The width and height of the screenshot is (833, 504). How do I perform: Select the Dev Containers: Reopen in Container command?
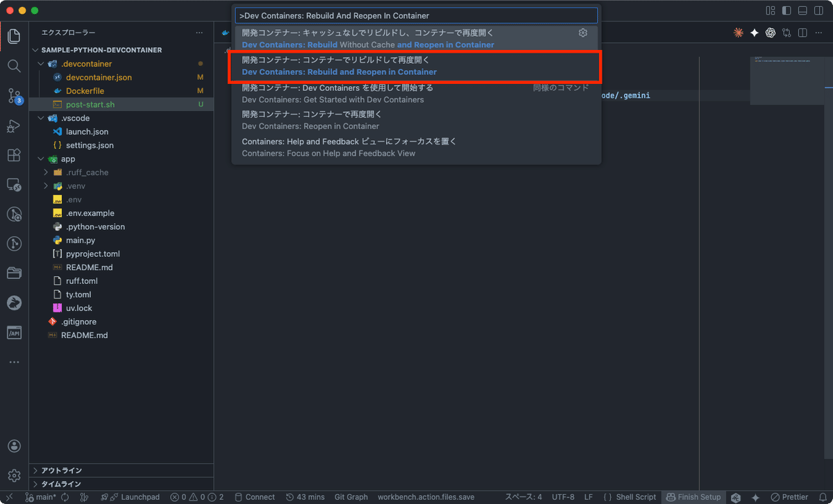[x=416, y=120]
